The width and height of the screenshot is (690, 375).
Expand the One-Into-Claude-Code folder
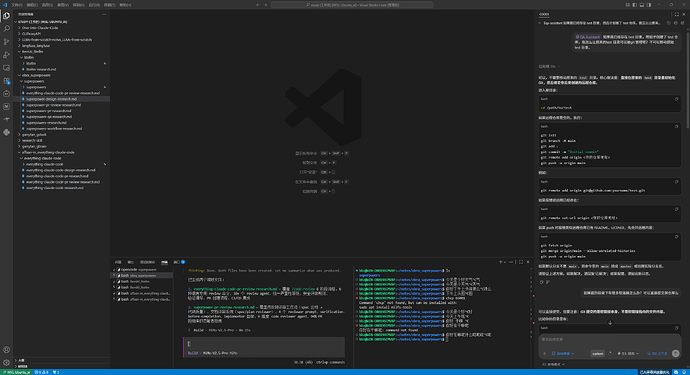coord(40,28)
